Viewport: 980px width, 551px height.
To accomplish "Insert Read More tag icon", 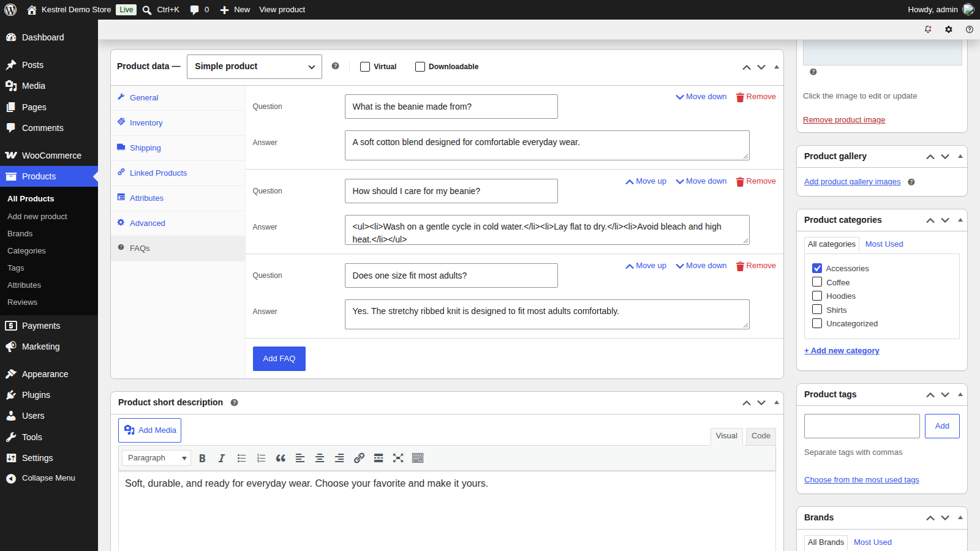I will [379, 458].
